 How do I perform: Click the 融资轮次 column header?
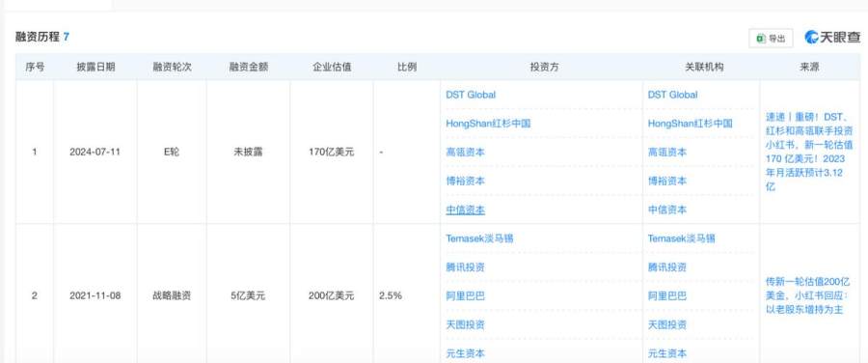172,67
